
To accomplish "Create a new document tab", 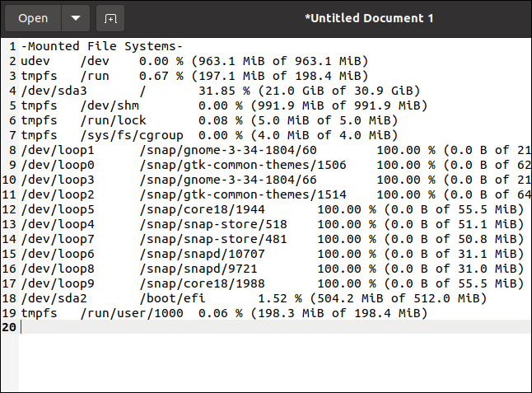I will (110, 18).
